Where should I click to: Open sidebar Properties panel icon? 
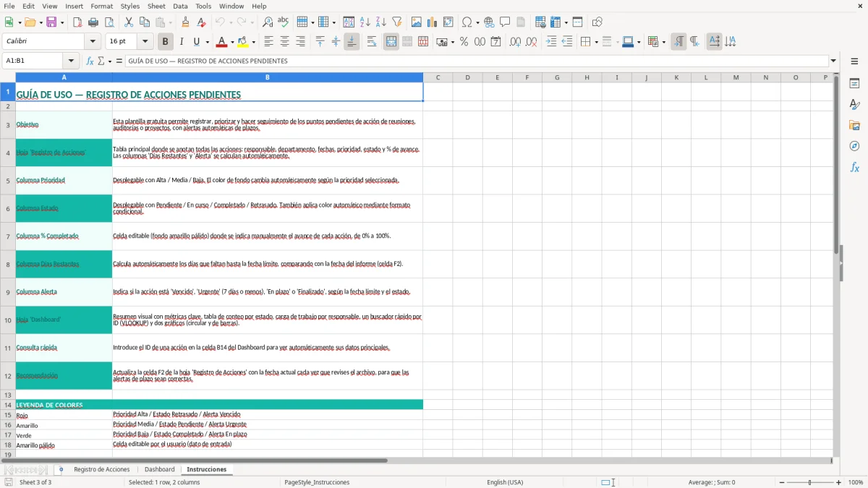tap(854, 84)
